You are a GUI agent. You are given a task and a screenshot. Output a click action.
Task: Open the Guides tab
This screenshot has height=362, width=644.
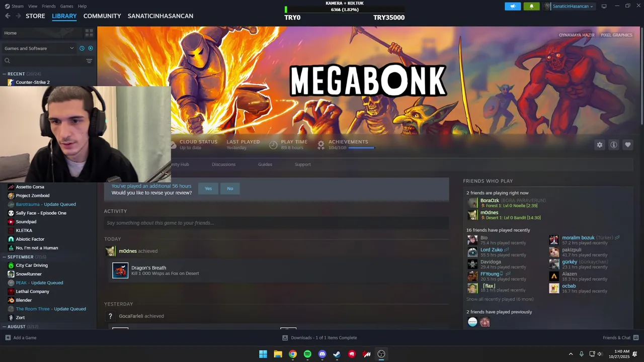265,164
